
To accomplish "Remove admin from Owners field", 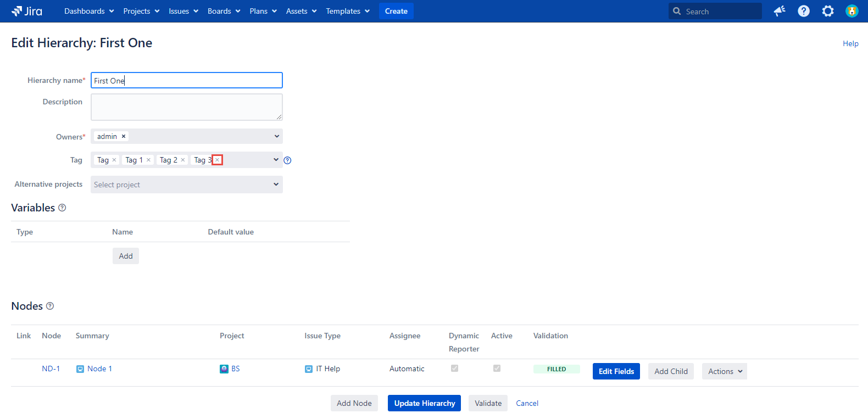I will pos(124,136).
